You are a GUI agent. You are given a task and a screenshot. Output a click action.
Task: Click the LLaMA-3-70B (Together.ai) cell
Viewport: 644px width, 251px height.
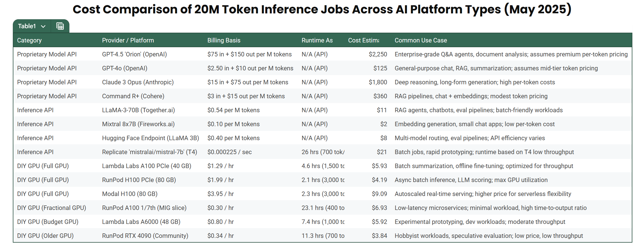[138, 110]
